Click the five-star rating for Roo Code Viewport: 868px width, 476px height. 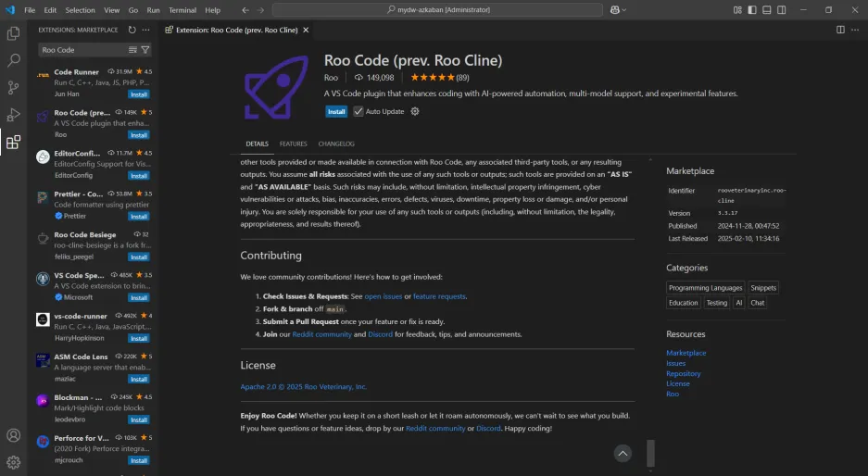433,78
